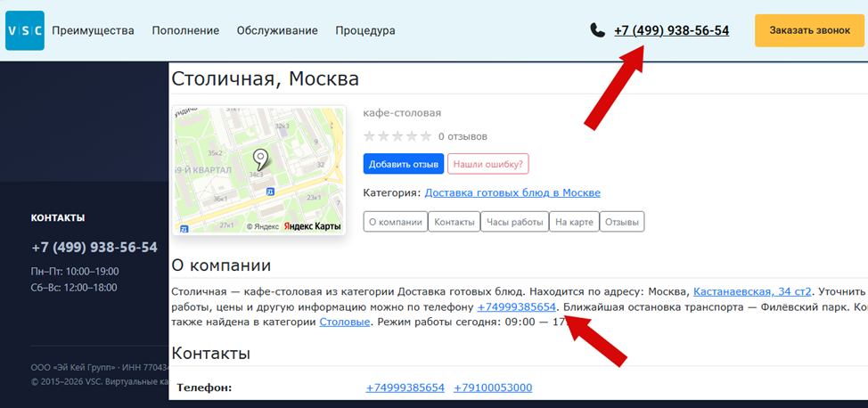The image size is (868, 408).
Task: Click the map pin marker on map
Action: [x=260, y=159]
